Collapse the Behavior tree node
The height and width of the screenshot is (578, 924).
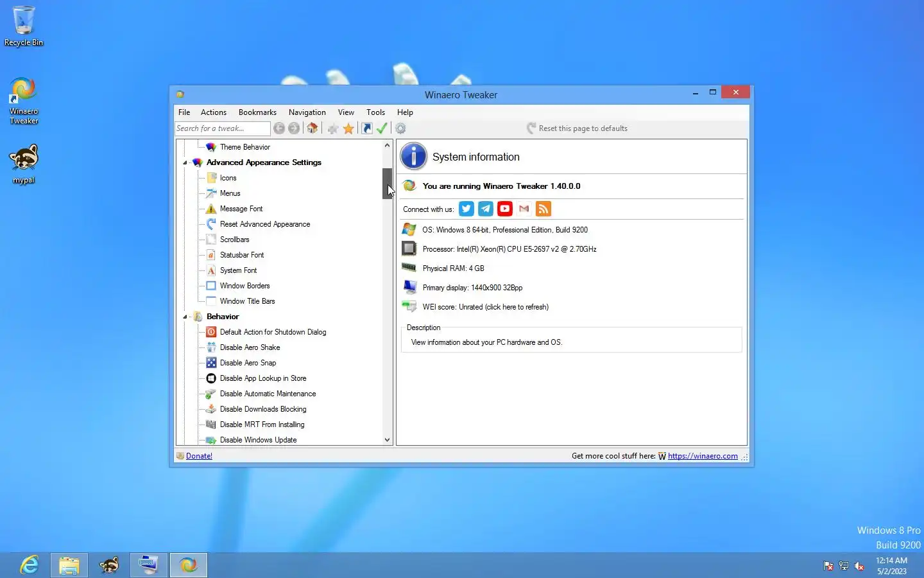185,317
